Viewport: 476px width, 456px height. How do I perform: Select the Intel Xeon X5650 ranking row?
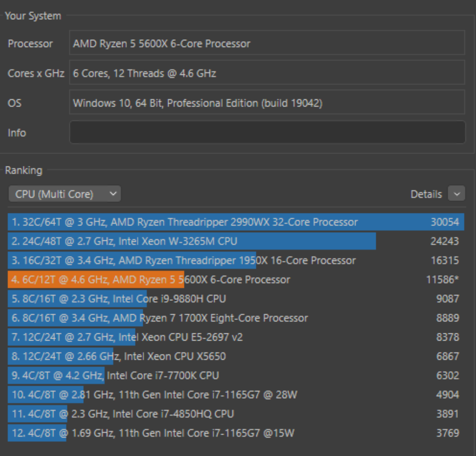tap(236, 356)
